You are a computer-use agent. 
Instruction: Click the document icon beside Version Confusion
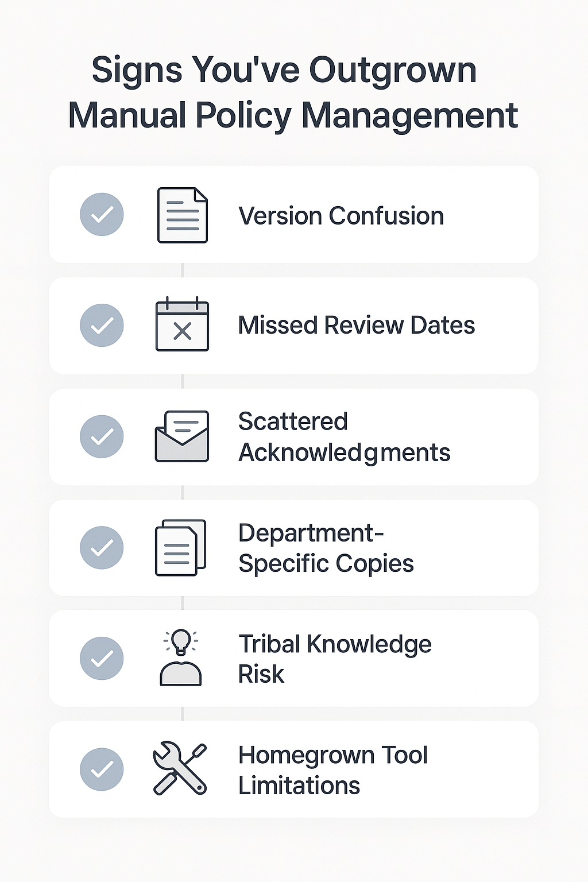click(x=182, y=215)
